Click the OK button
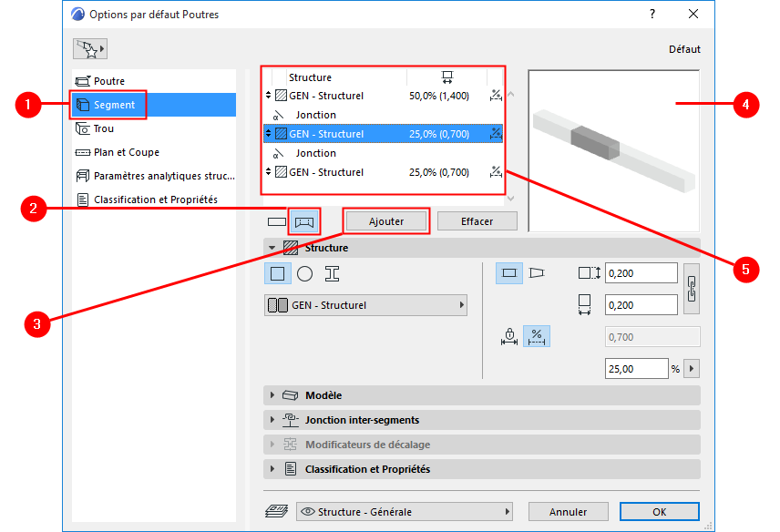 [x=659, y=512]
